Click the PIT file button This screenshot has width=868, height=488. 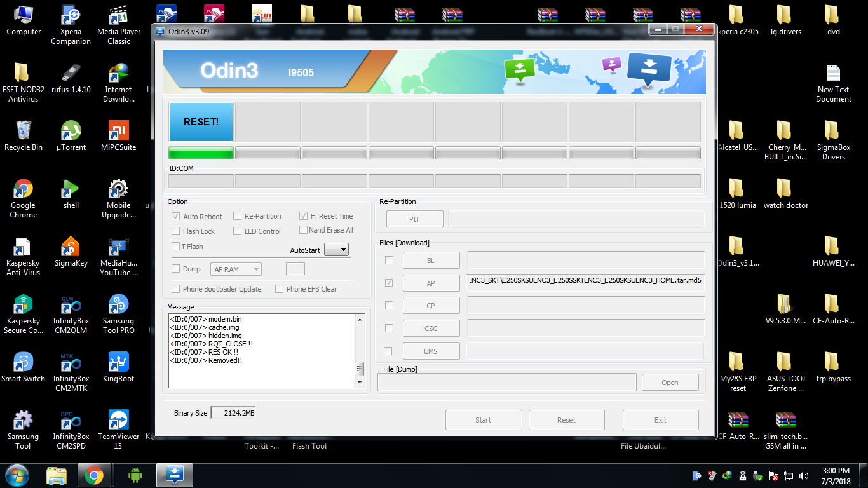[x=414, y=219]
